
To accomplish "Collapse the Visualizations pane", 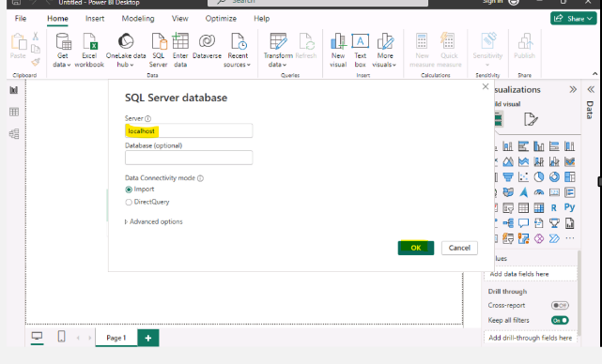I will click(573, 89).
